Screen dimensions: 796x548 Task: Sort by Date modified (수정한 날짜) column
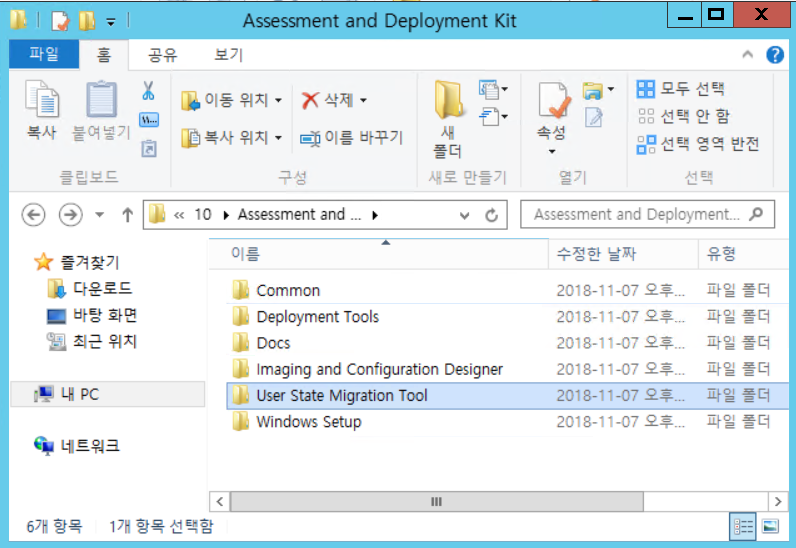[x=623, y=253]
